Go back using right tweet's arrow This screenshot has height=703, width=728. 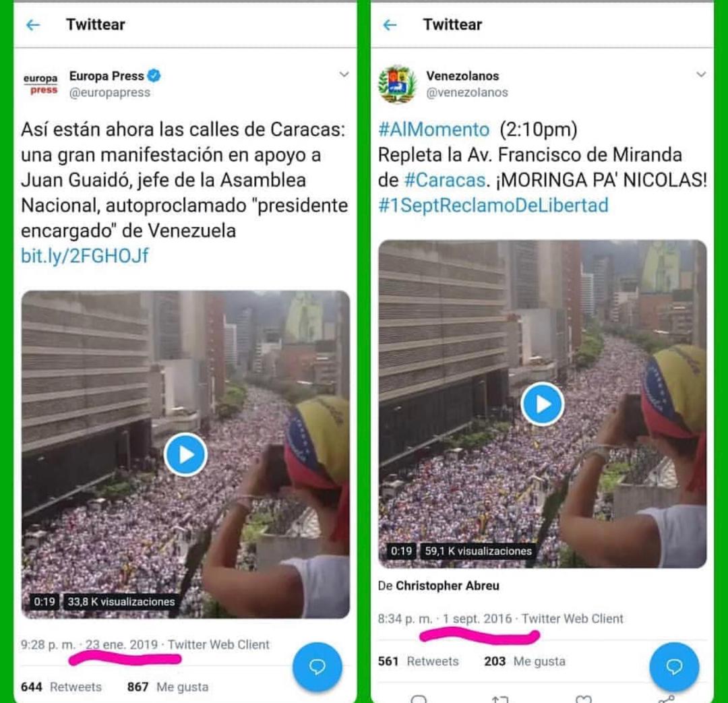point(390,25)
